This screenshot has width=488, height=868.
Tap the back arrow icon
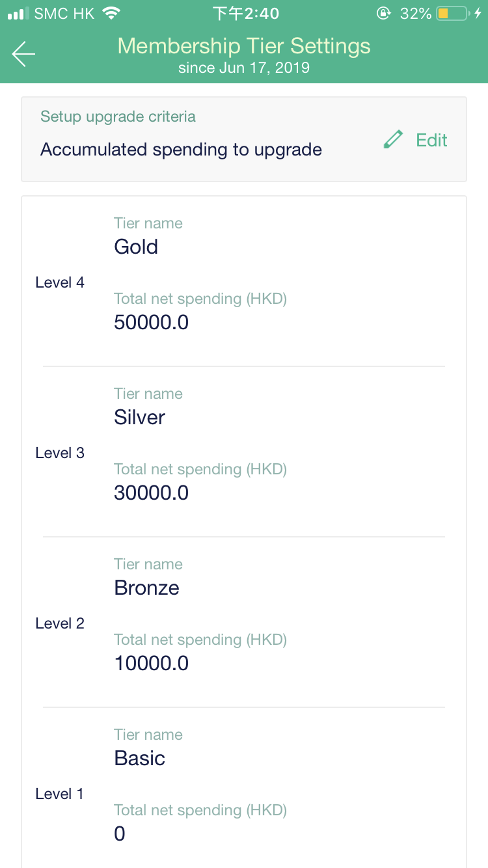23,54
